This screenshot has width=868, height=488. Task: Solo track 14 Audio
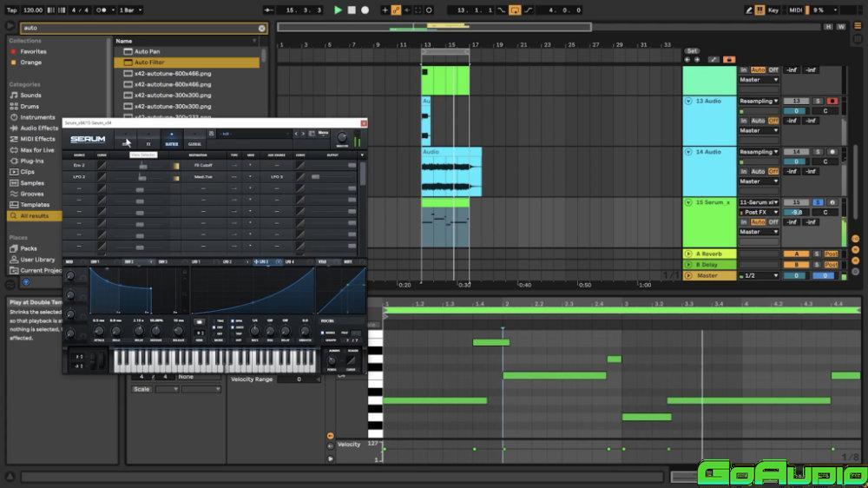point(818,152)
